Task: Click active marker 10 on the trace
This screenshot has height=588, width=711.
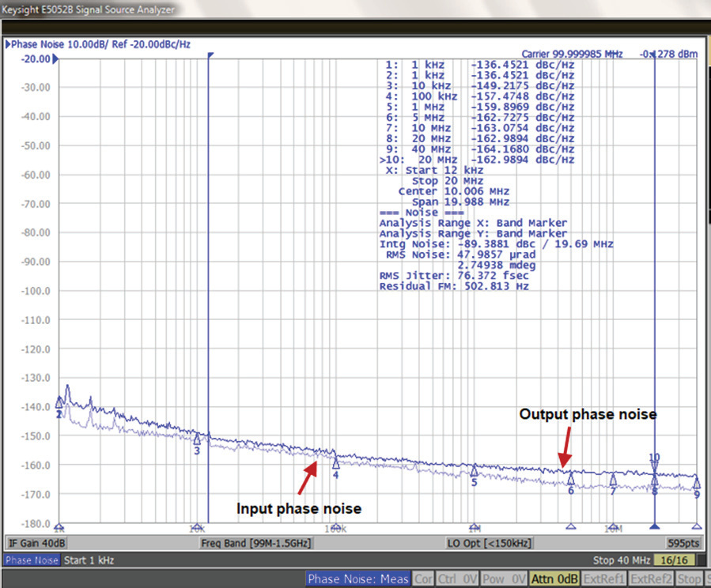Action: [x=654, y=467]
